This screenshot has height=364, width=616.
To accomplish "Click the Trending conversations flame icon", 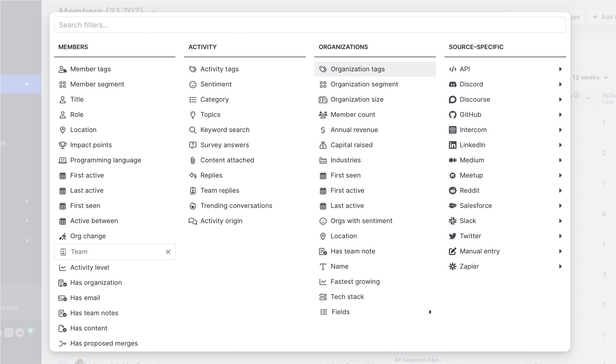I will 193,206.
